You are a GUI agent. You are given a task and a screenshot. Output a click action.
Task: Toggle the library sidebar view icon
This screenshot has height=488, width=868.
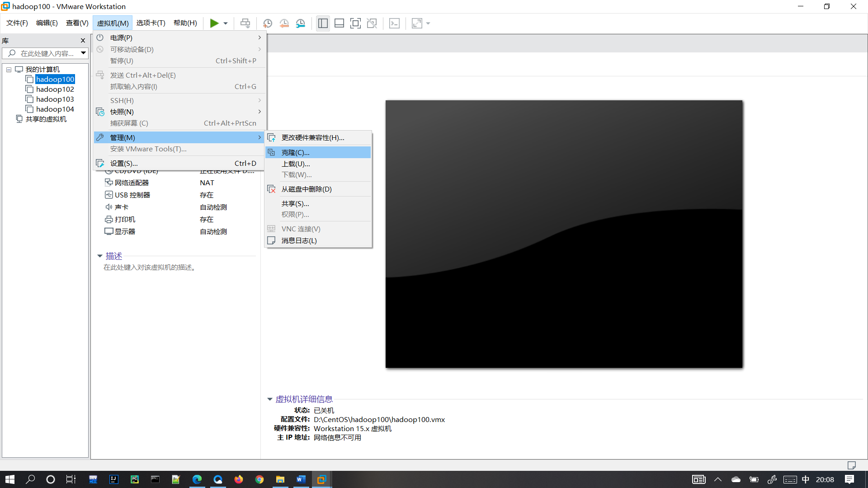coord(323,23)
